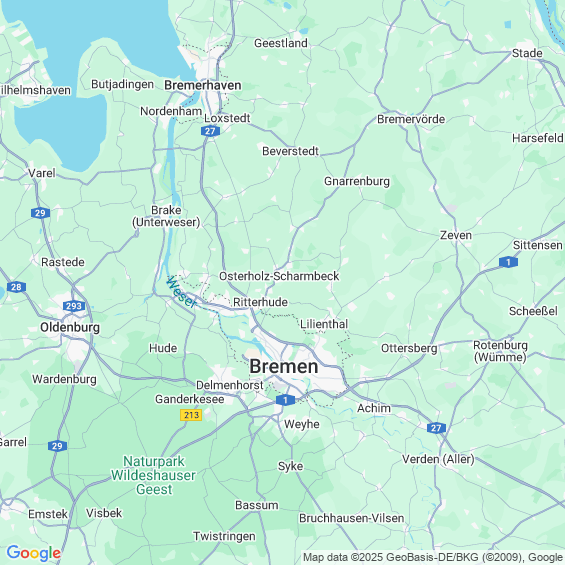Click Naturpark Wildeshauser Geest label
The height and width of the screenshot is (565, 565).
[154, 475]
